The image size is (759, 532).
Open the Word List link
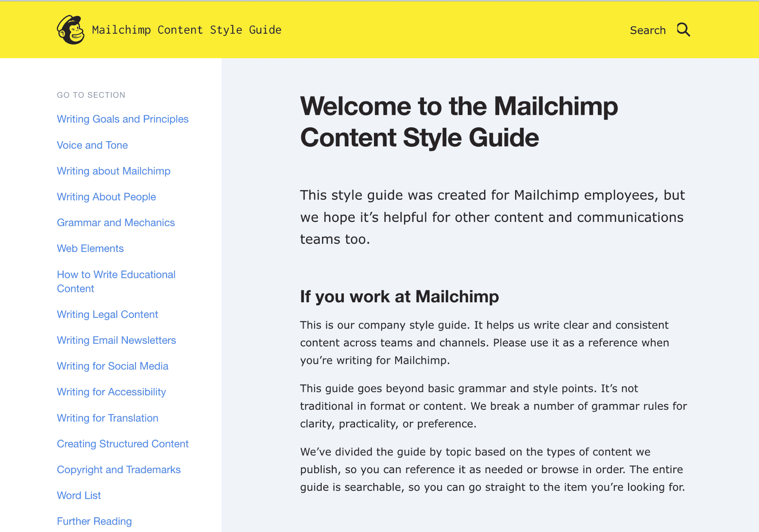(79, 495)
